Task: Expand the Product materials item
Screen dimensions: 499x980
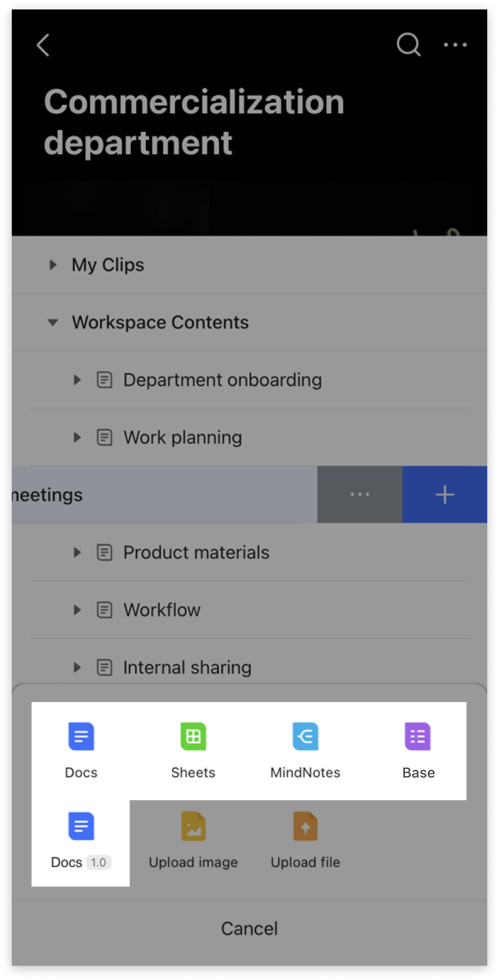Action: 77,553
